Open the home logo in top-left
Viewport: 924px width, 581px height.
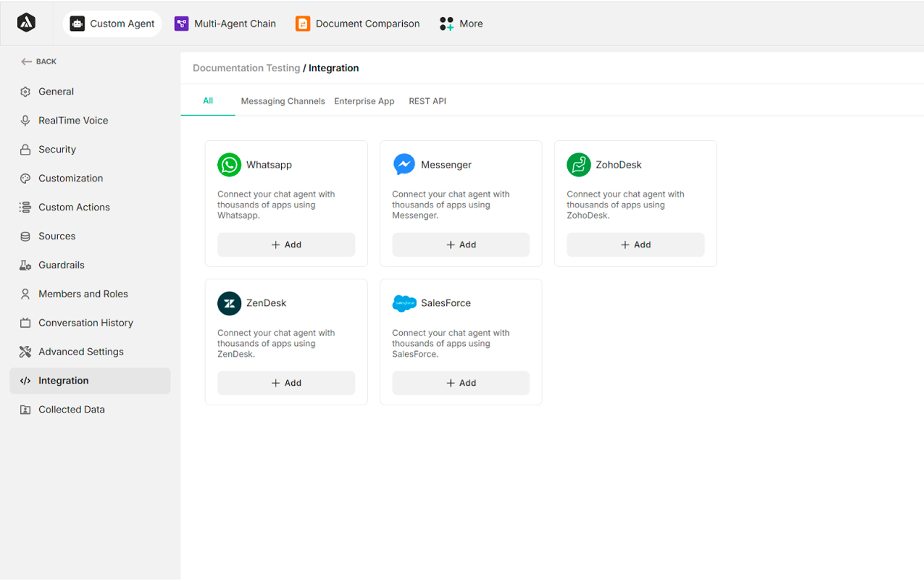point(26,23)
